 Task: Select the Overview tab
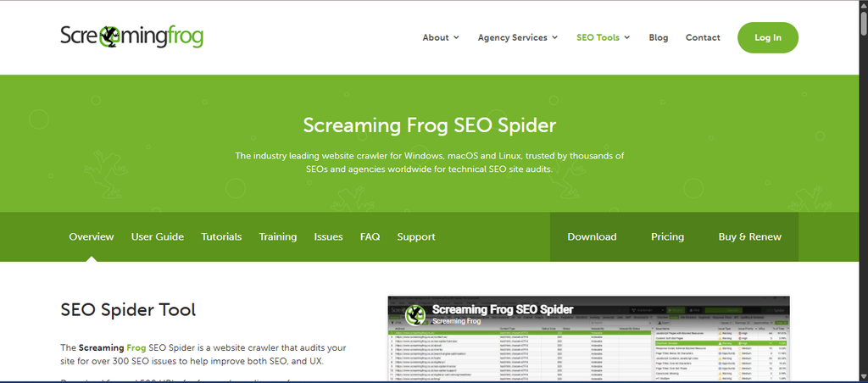point(92,237)
